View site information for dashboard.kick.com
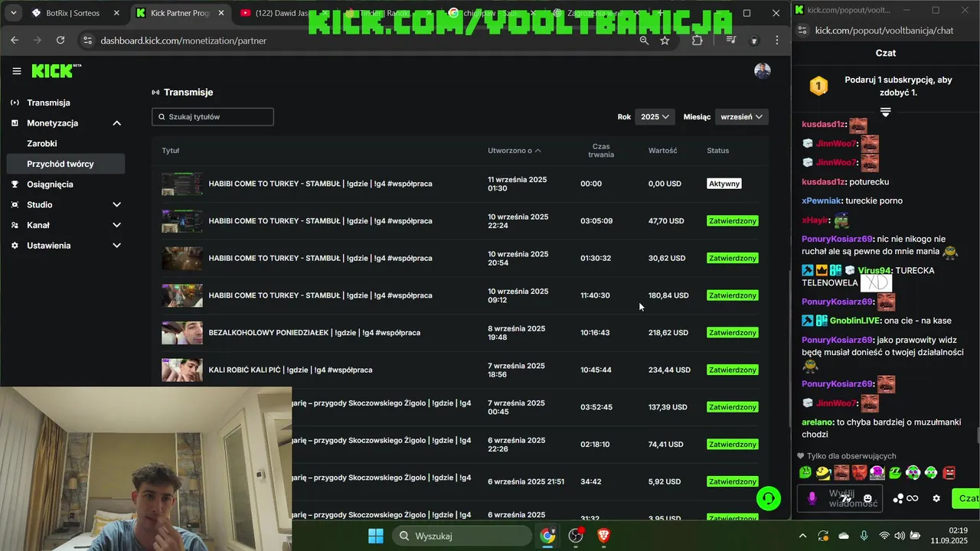 pos(87,41)
